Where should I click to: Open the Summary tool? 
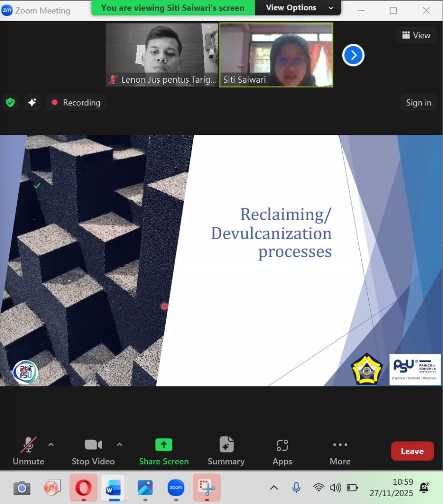226,451
